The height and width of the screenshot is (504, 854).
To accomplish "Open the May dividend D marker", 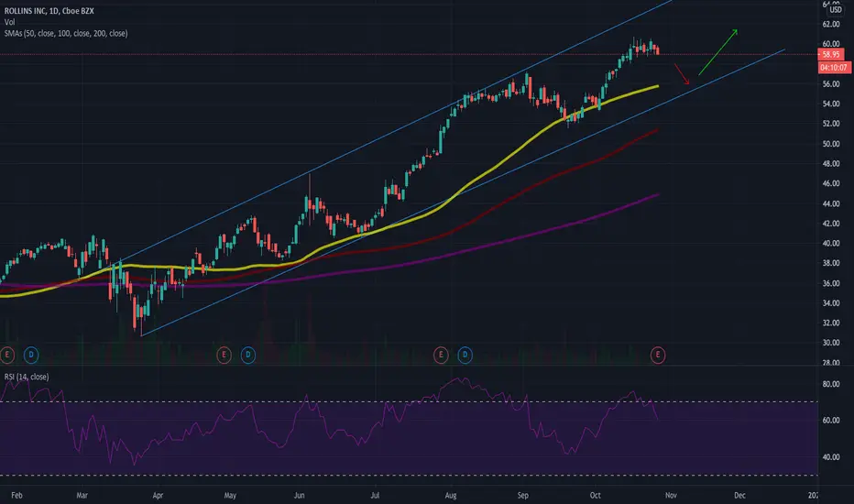I will [247, 356].
